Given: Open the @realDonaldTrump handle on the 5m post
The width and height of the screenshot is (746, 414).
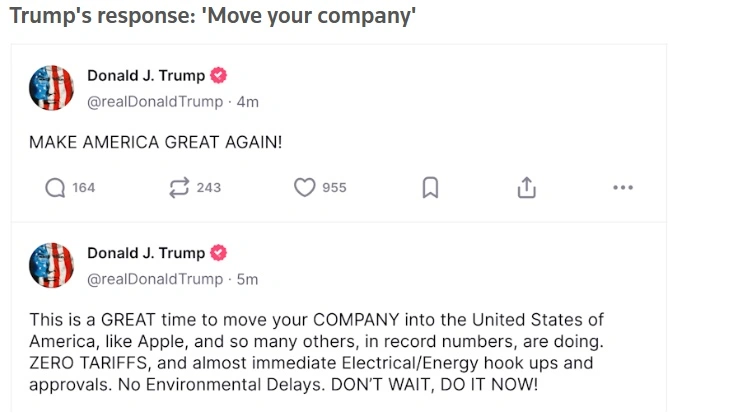Looking at the screenshot, I should click(155, 279).
